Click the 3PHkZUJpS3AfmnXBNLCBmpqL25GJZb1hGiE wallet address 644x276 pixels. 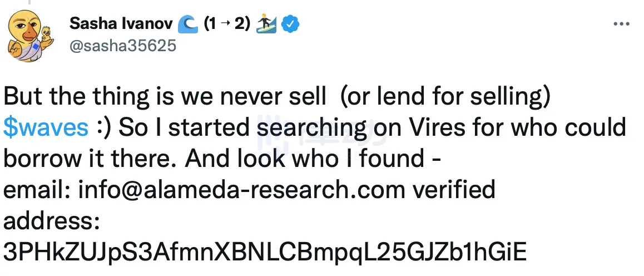click(x=264, y=252)
